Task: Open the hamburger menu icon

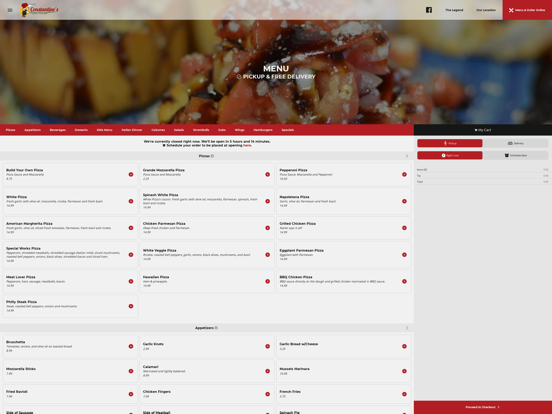Action: [x=10, y=10]
